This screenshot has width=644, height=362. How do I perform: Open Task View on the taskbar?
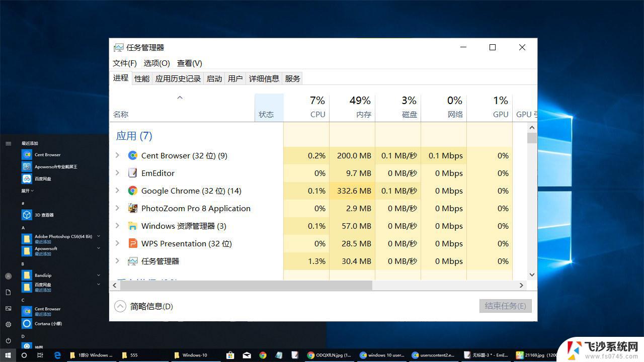pyautogui.click(x=40, y=355)
